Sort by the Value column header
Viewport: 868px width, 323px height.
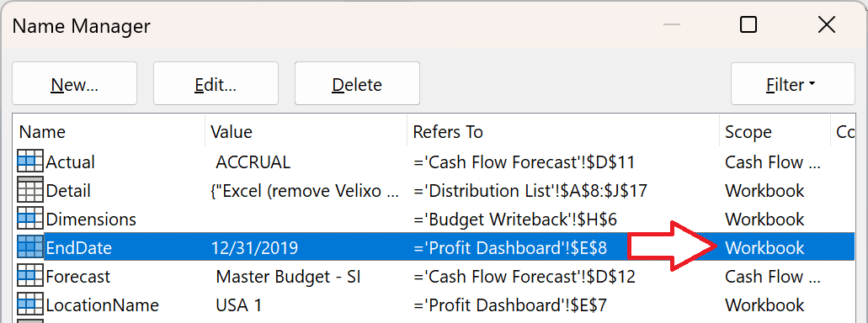tap(306, 131)
